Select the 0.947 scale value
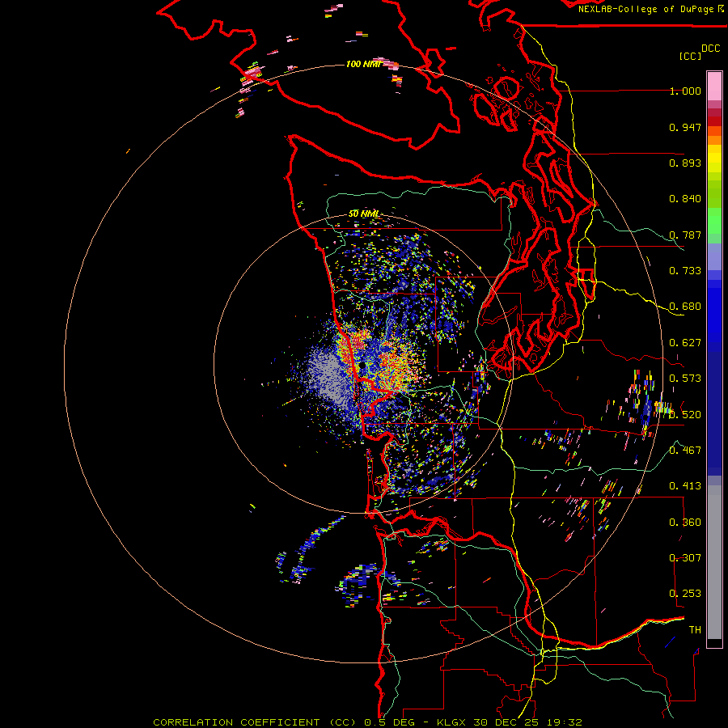The width and height of the screenshot is (728, 728). click(x=685, y=127)
